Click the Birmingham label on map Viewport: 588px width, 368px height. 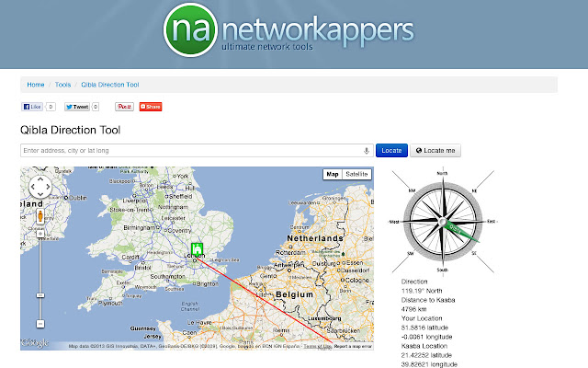point(141,227)
